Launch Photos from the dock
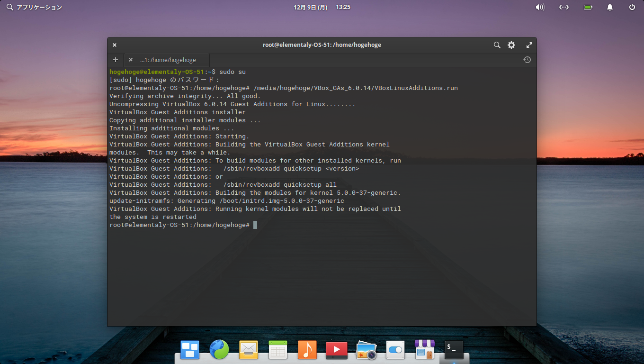This screenshot has height=364, width=644. [x=366, y=350]
